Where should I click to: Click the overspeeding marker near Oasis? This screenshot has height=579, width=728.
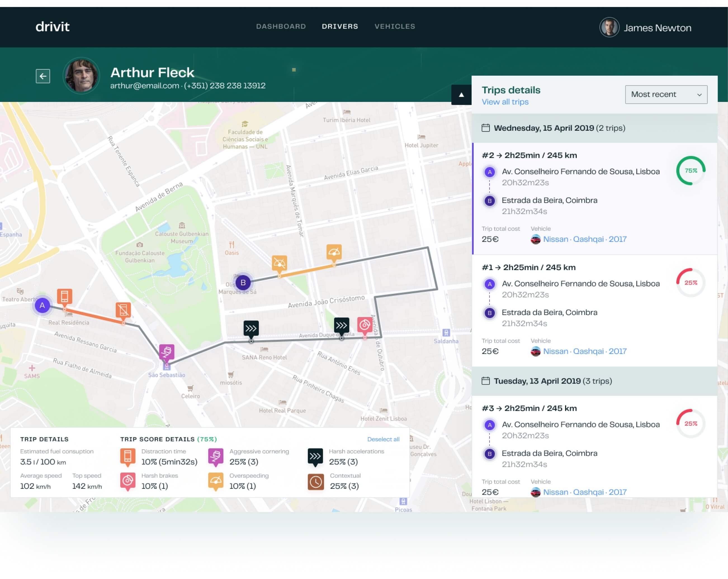click(x=279, y=263)
